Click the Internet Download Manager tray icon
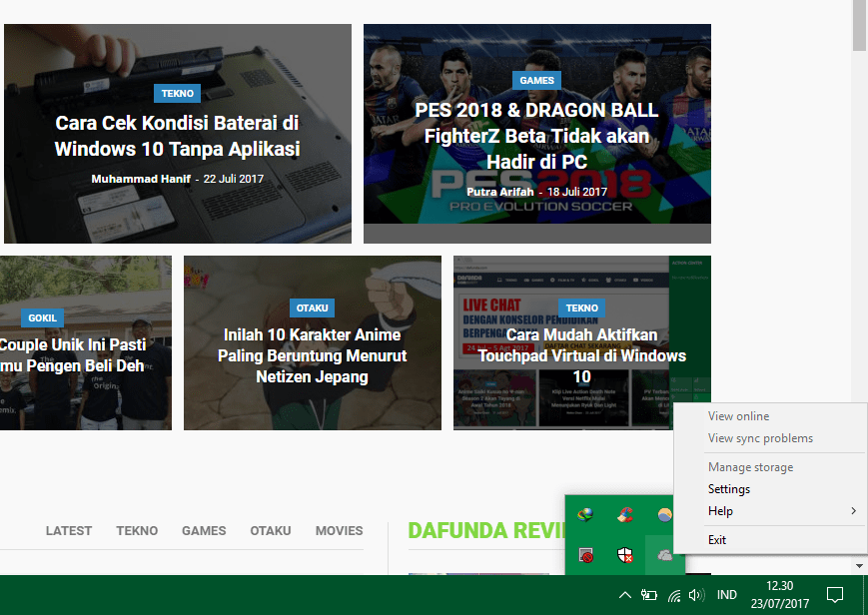868x615 pixels. 586,515
